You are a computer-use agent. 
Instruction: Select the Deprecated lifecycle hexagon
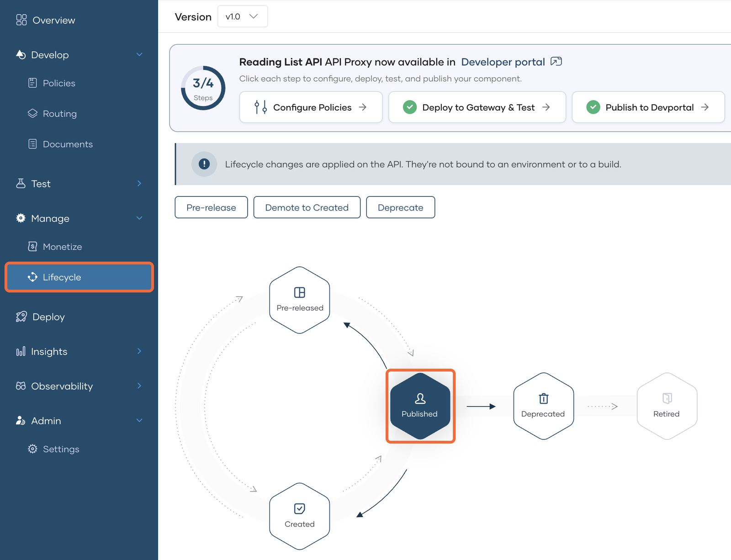coord(544,406)
